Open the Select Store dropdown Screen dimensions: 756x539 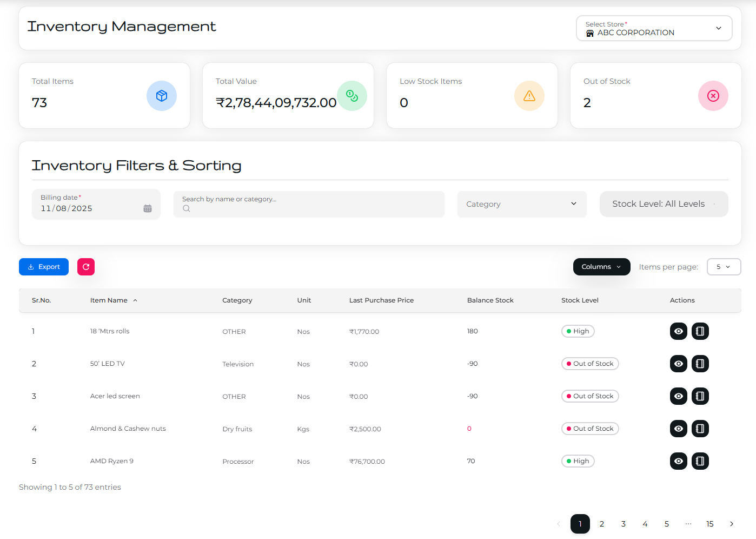pos(654,28)
